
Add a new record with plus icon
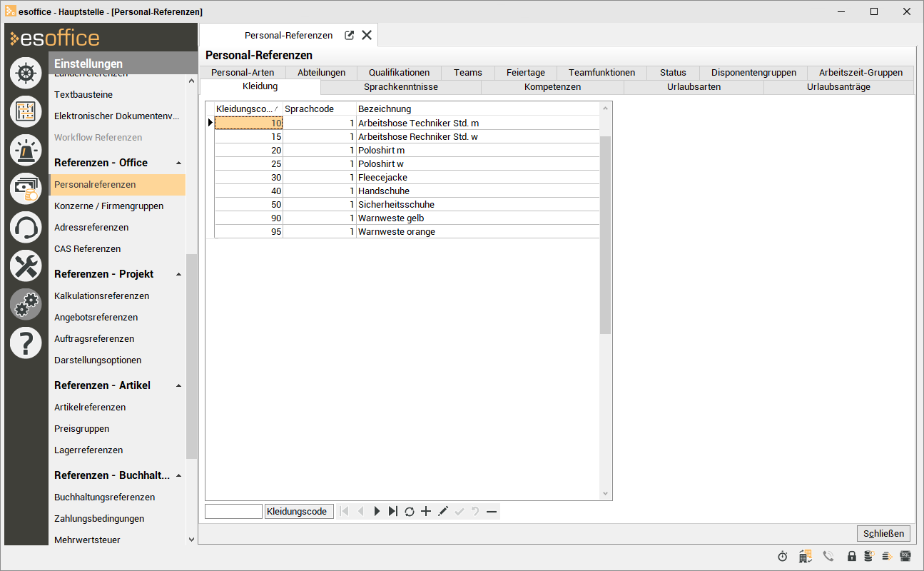(x=426, y=511)
